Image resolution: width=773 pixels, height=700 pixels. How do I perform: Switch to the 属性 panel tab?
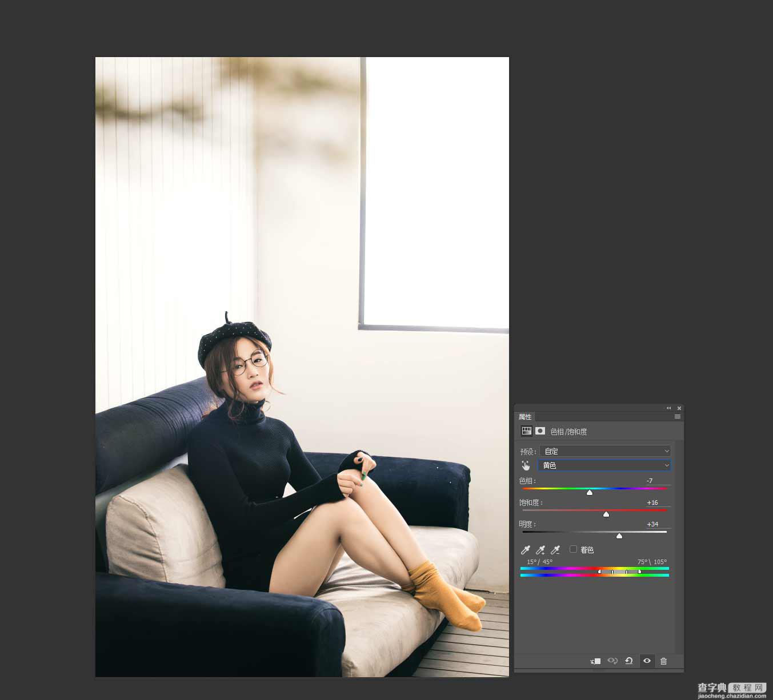coord(525,417)
